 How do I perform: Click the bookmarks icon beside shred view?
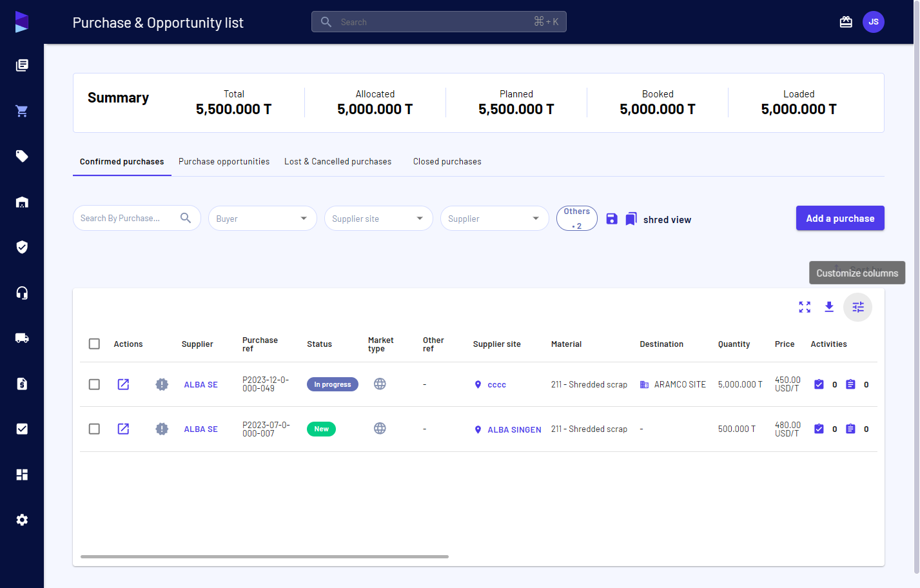click(631, 219)
